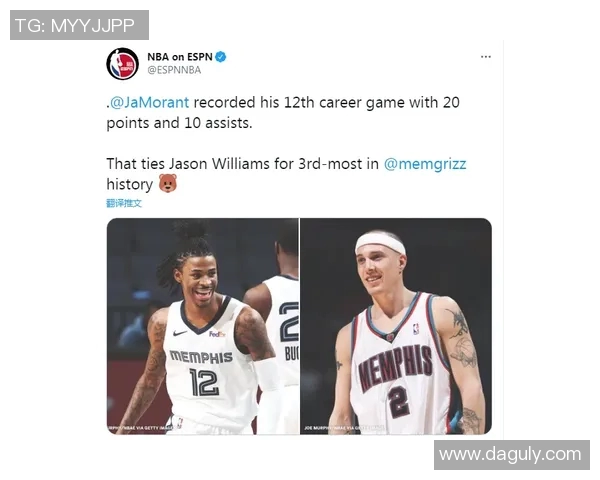The image size is (600, 480).
Task: Click the tweet text about 12th career game
Action: click(283, 113)
